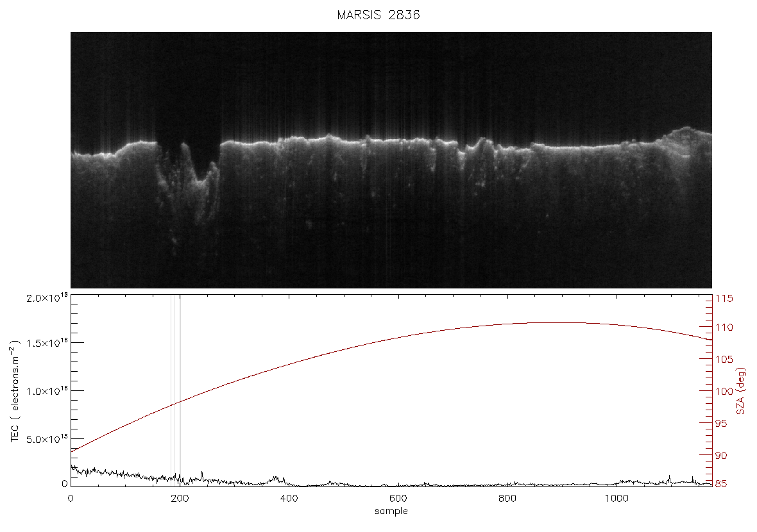Click the red 110 tick on right axis
The height and width of the screenshot is (532, 757).
click(724, 328)
